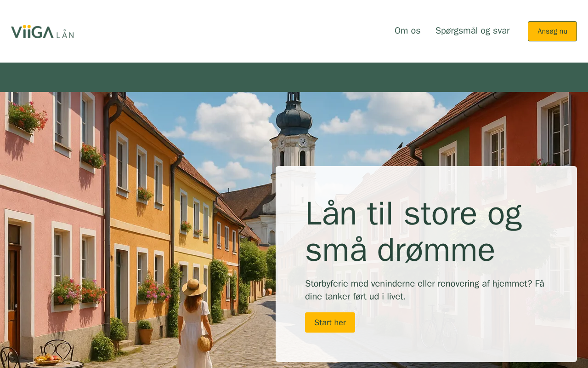The width and height of the screenshot is (588, 368).
Task: Click the clock face on the church tower
Action: [303, 142]
